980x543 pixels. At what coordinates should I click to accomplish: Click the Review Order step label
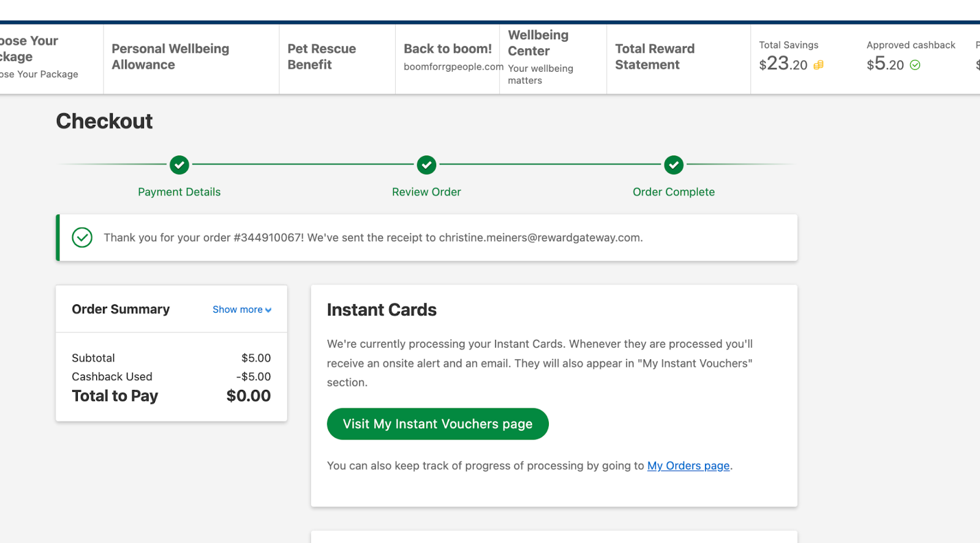426,192
